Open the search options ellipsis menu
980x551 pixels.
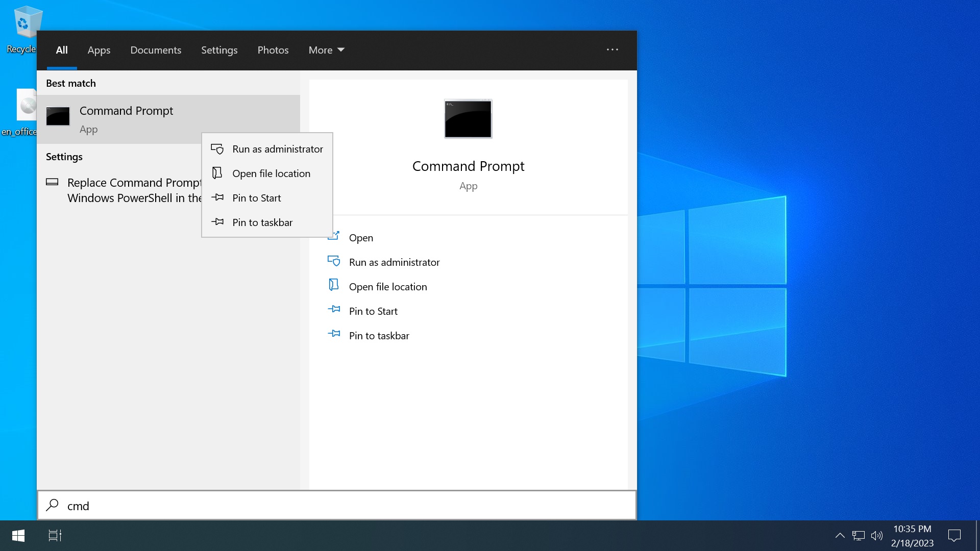tap(612, 50)
